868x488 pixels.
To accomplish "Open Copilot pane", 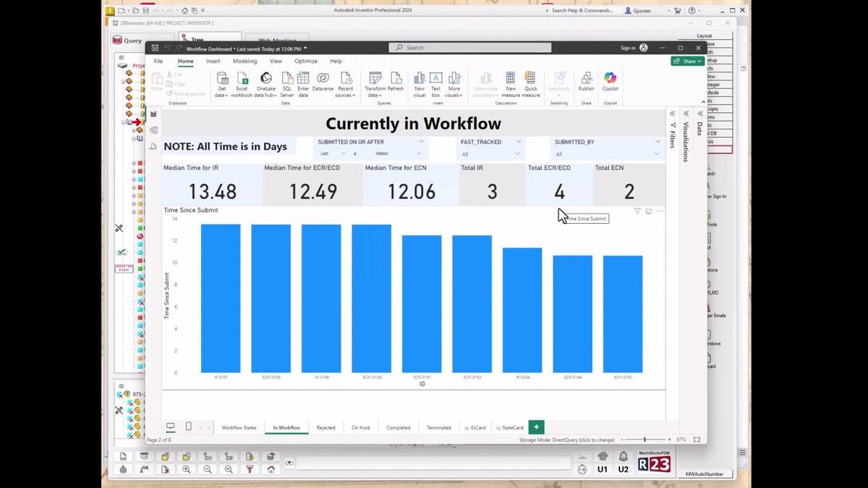I will click(610, 81).
